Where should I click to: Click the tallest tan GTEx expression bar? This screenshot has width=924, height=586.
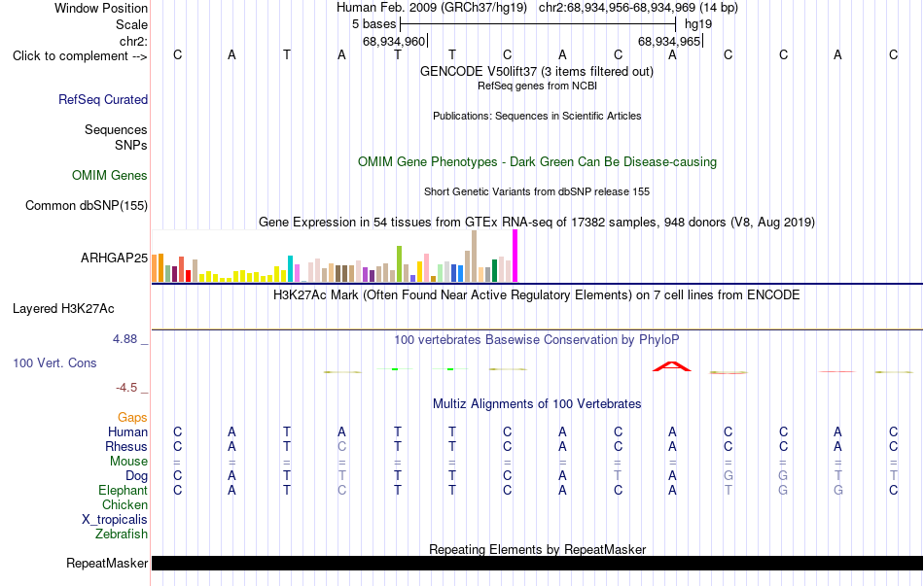coord(474,257)
